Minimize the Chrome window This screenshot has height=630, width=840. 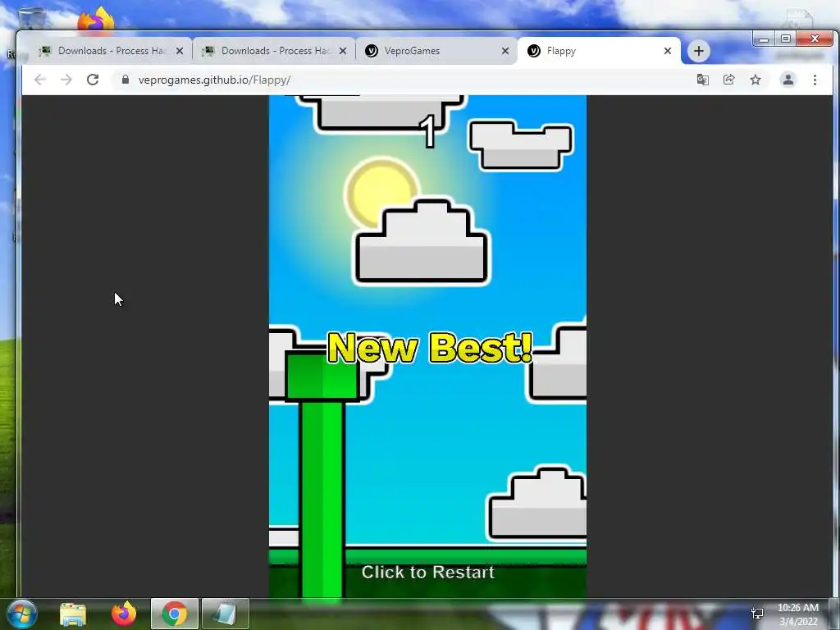(x=764, y=39)
